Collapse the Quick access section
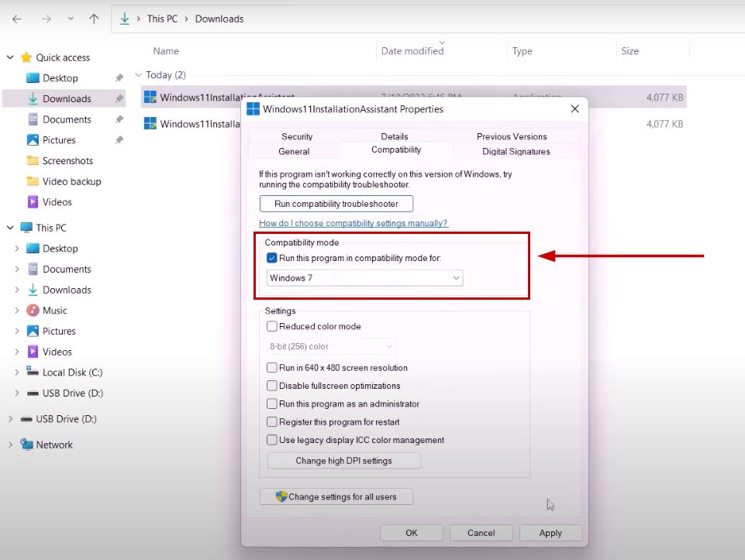 tap(10, 57)
